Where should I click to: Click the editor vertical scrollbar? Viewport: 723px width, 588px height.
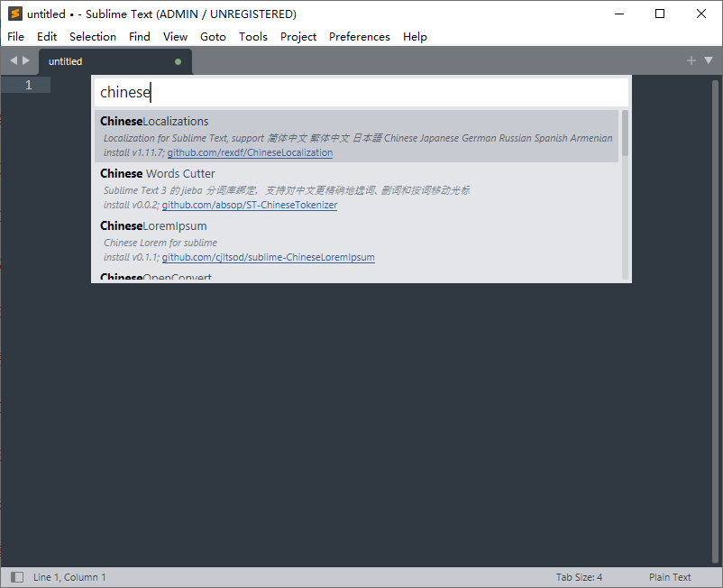coord(715,321)
